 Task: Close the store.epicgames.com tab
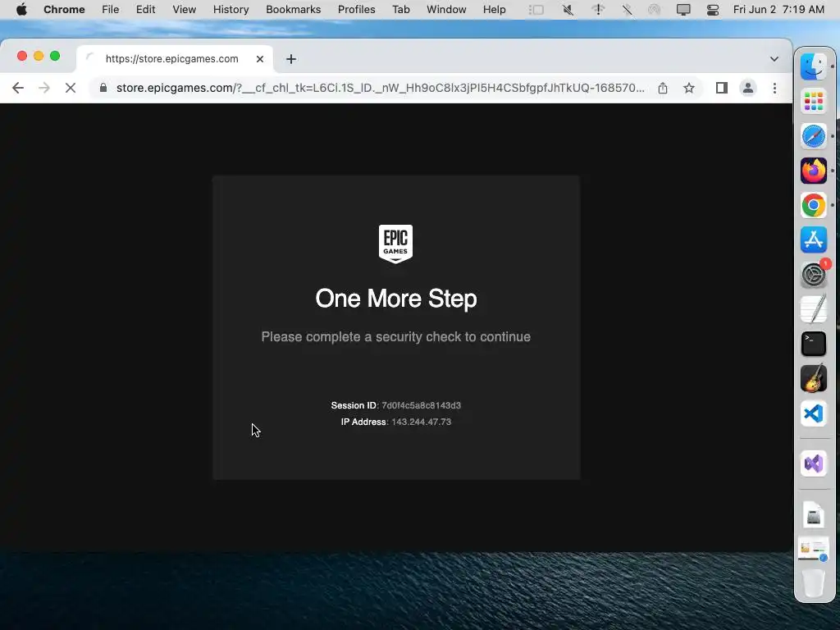(260, 59)
